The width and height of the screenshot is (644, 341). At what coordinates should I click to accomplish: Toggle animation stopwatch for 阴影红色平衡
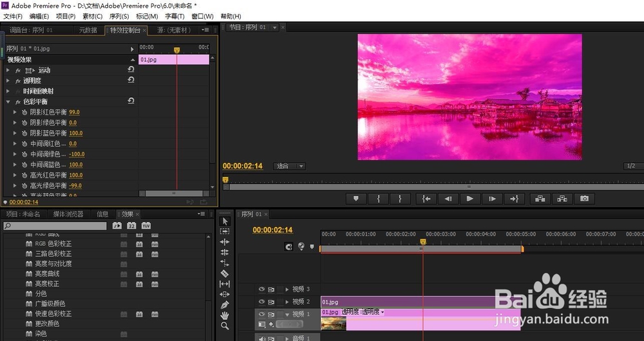(24, 112)
